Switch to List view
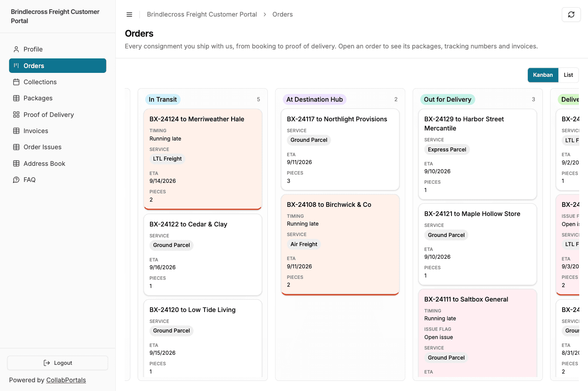This screenshot has width=588, height=391. [568, 75]
